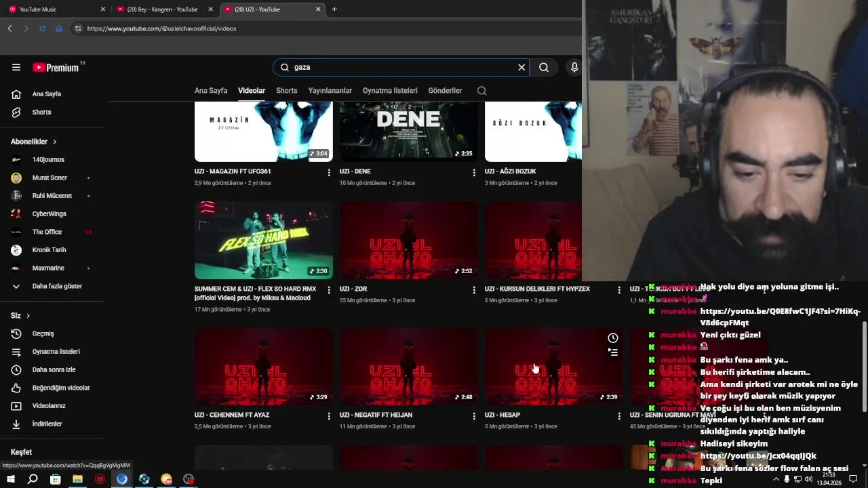Click Watch Later clock on UZI - HESAP thumbnail
868x488 pixels.
click(613, 338)
